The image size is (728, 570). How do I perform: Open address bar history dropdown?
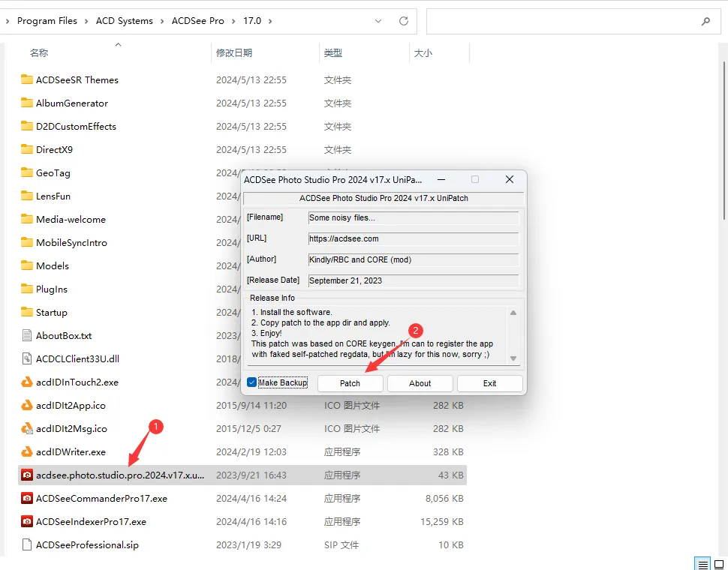pos(378,21)
